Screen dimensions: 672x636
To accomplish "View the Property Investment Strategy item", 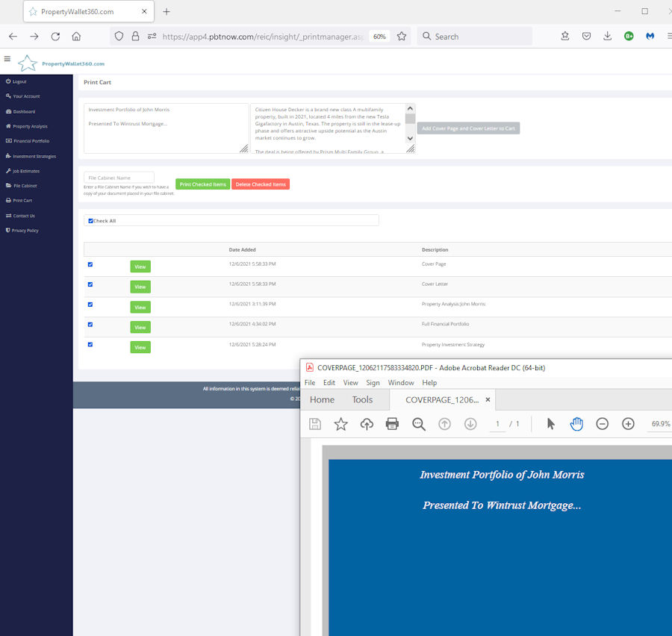I will pos(140,348).
